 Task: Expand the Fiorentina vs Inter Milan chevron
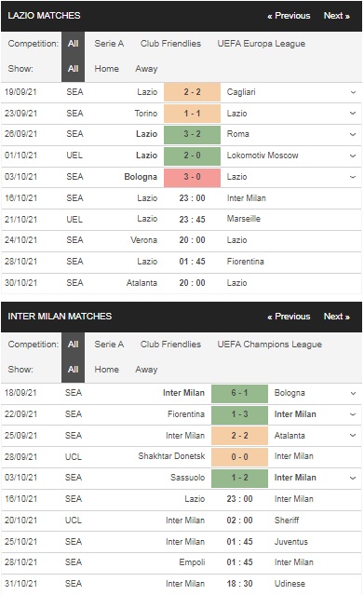[353, 414]
